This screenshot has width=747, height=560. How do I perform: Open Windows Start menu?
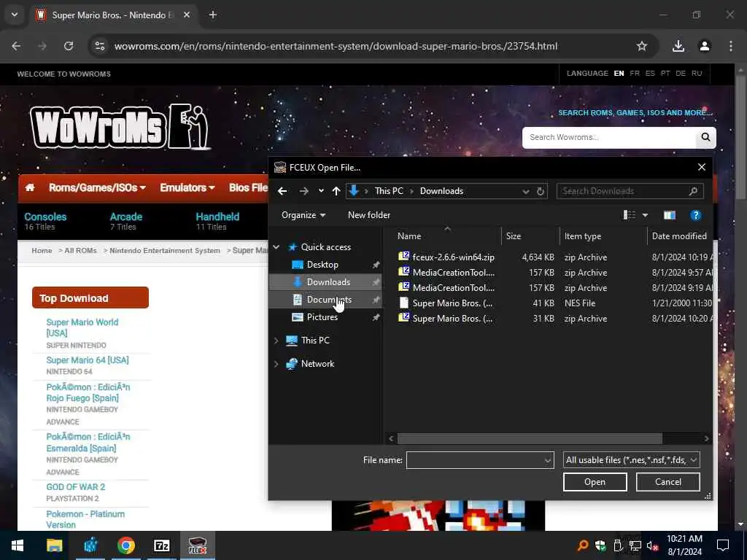[18, 545]
